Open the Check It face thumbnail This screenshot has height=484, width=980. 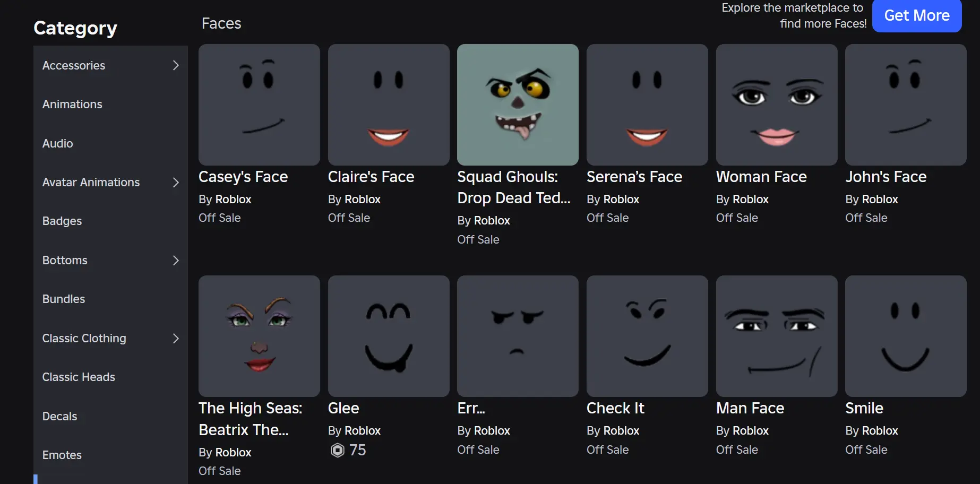(647, 336)
